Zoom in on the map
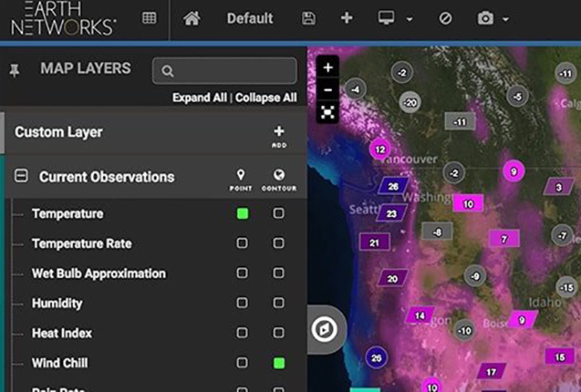Viewport: 581px width, 392px height. point(328,68)
